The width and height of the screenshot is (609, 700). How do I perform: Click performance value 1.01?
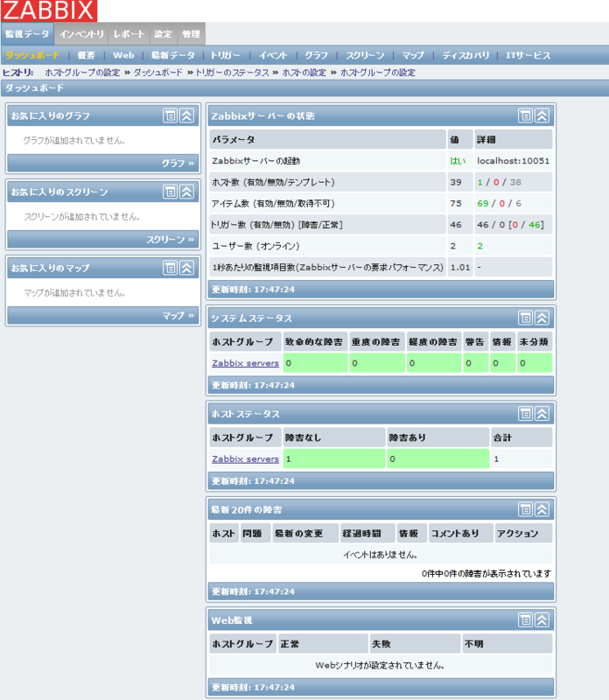coord(460,267)
